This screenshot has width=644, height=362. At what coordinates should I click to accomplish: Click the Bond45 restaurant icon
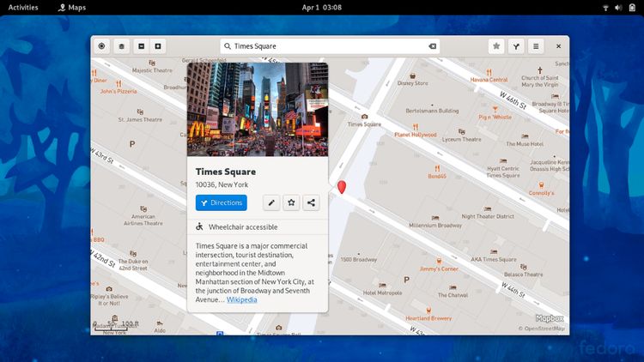pyautogui.click(x=437, y=168)
